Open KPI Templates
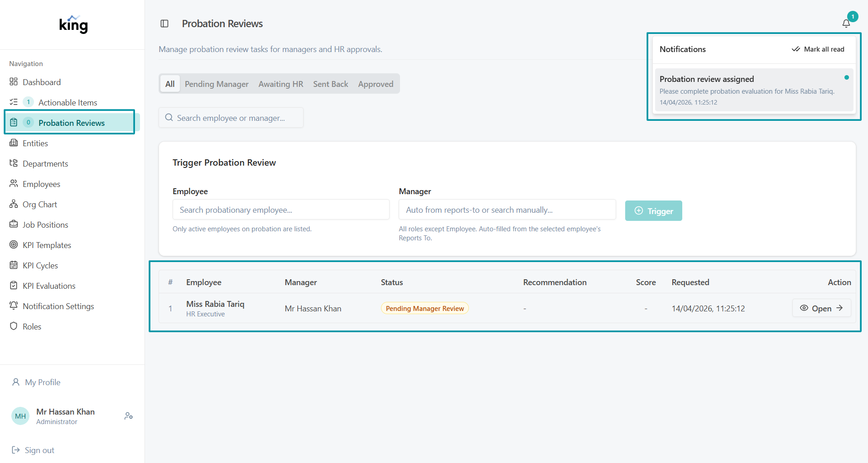This screenshot has width=868, height=463. pyautogui.click(x=72, y=245)
